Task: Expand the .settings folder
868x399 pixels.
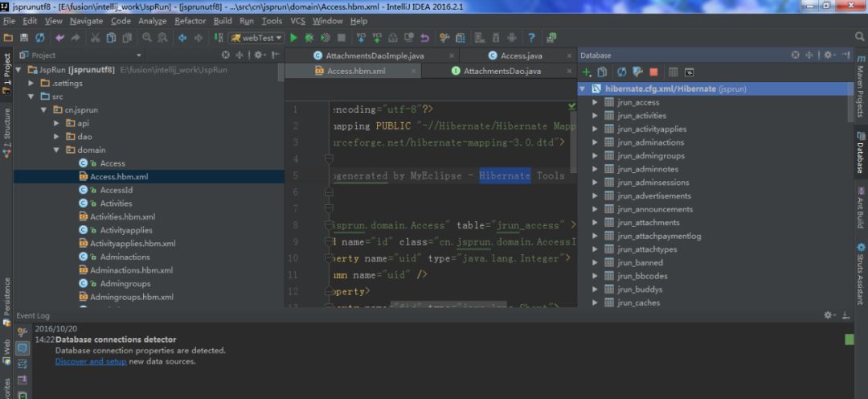Action: 31,83
